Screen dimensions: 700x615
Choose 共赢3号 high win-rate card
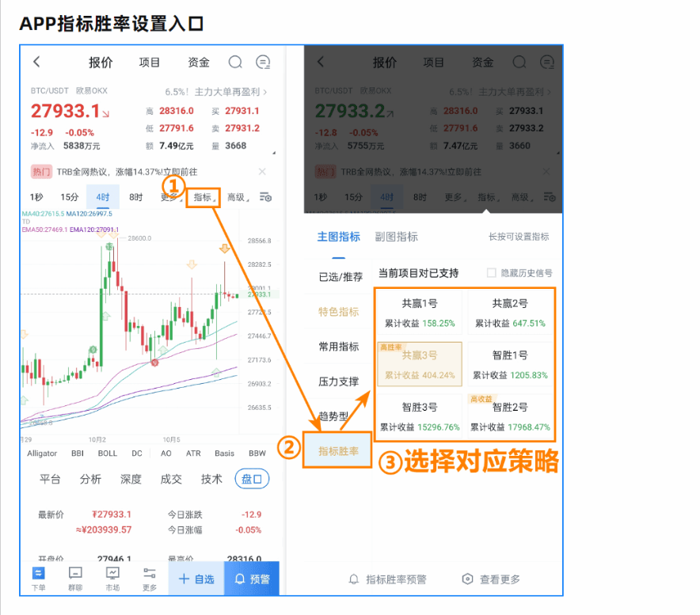coord(420,364)
